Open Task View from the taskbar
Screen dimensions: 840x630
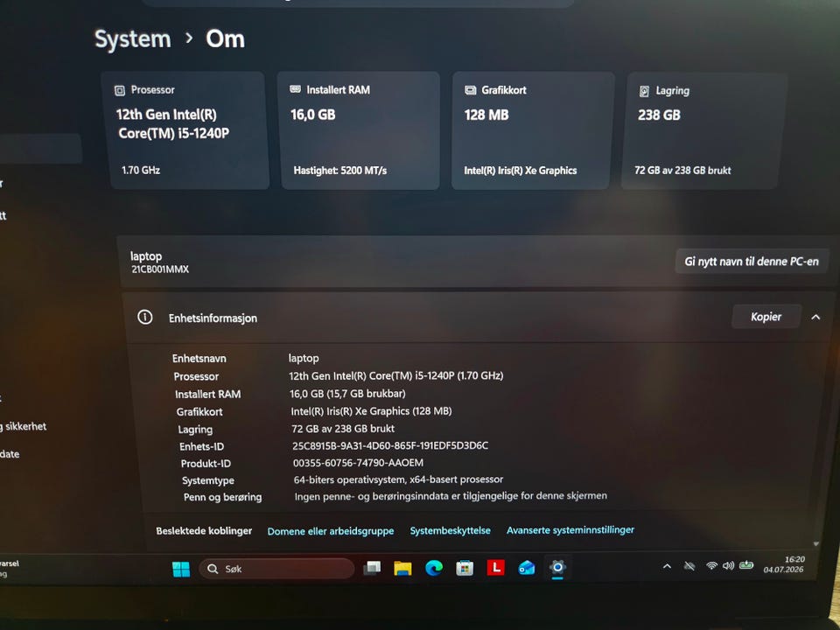(x=372, y=568)
